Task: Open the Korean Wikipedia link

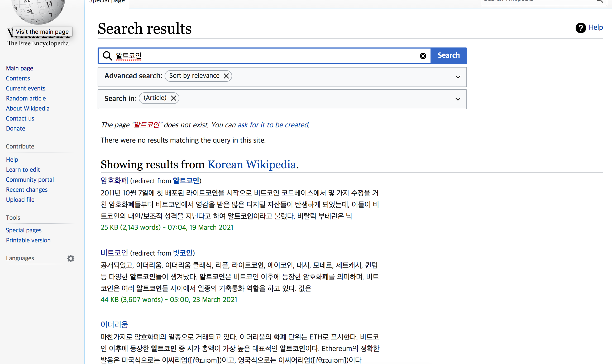Action: 252,165
